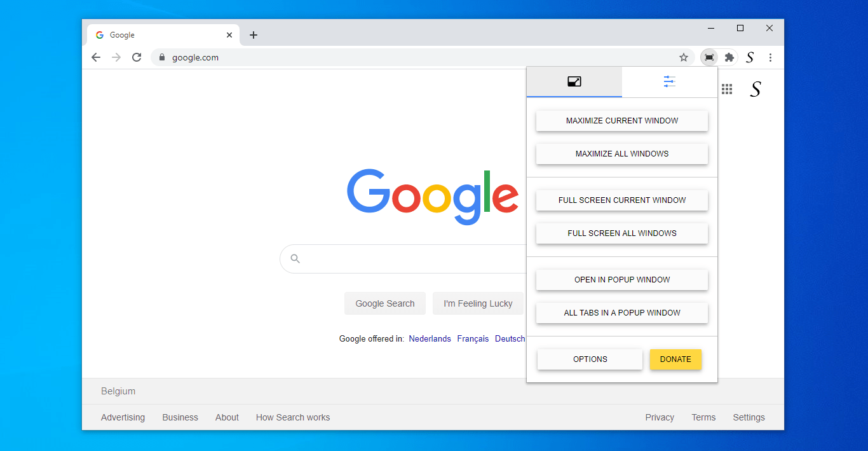
Task: Click the padlock site info icon
Action: point(161,57)
